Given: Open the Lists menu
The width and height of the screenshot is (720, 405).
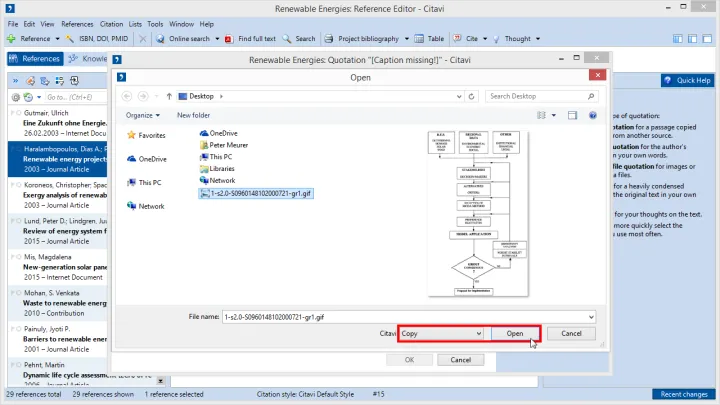Looking at the screenshot, I should (x=135, y=24).
